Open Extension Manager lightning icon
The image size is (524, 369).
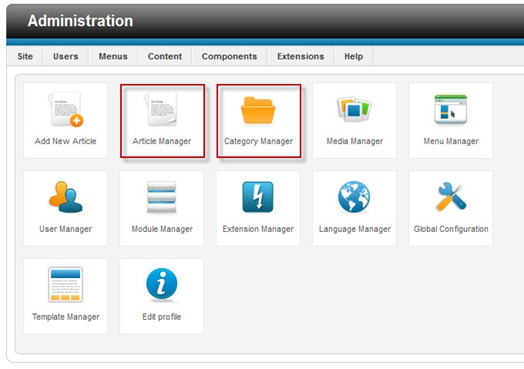258,197
